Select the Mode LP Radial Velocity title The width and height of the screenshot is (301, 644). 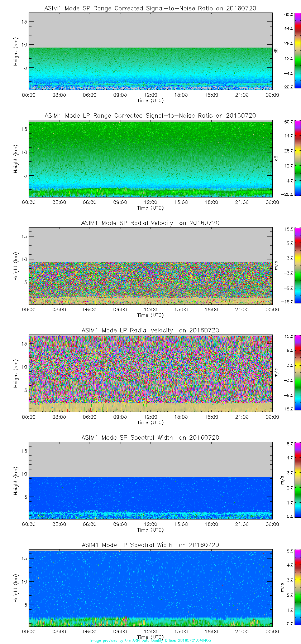click(x=150, y=330)
